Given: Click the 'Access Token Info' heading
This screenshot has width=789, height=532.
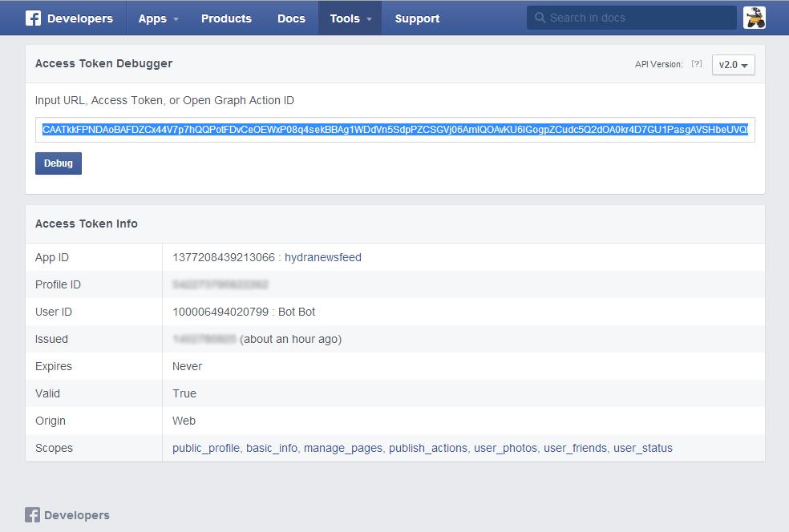Looking at the screenshot, I should tap(86, 224).
